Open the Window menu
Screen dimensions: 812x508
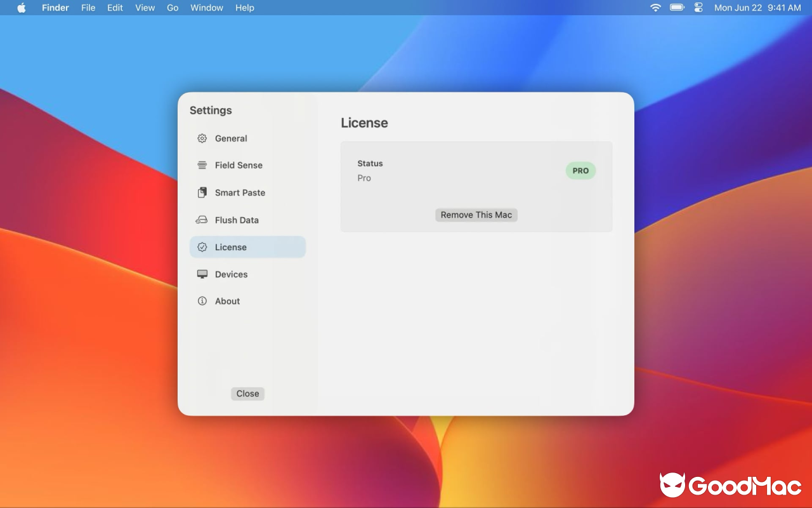207,8
